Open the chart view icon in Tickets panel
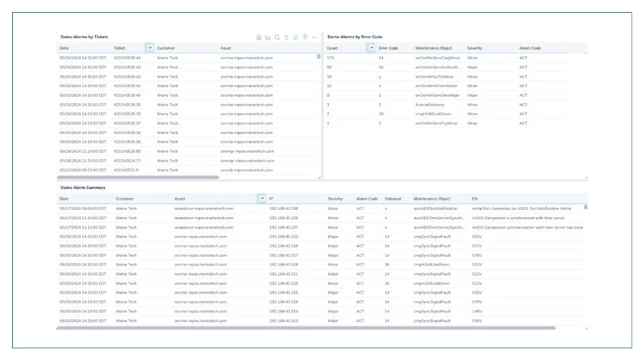Screen dimensions: 644x360 coord(268,38)
